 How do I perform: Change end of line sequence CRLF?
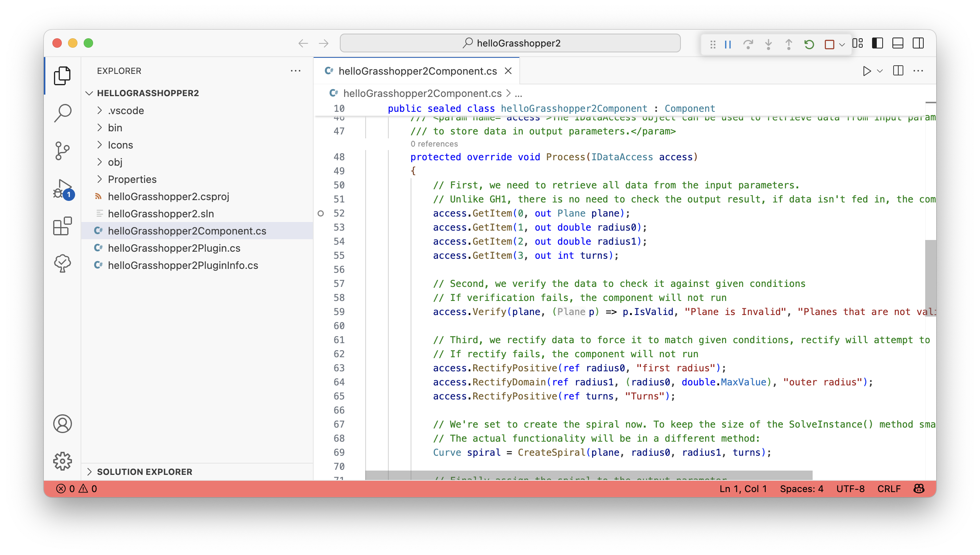tap(889, 489)
